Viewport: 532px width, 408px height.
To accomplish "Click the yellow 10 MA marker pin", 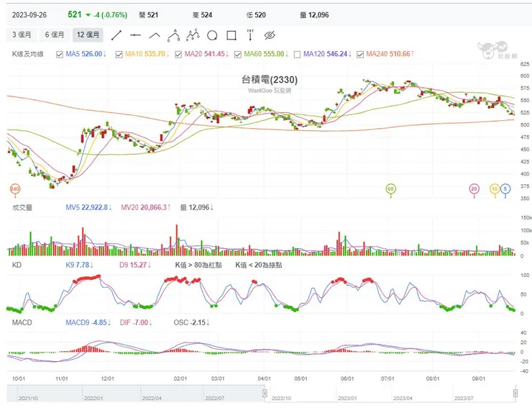I will pyautogui.click(x=495, y=189).
